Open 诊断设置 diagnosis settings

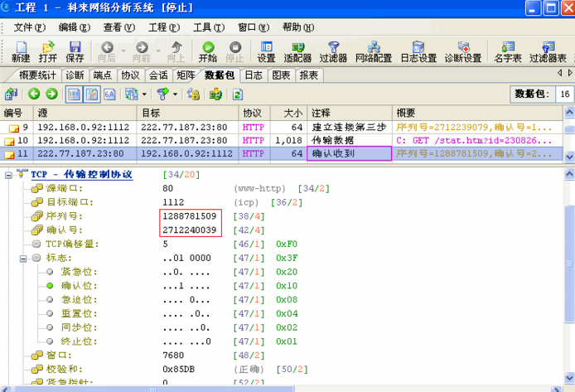coord(463,51)
